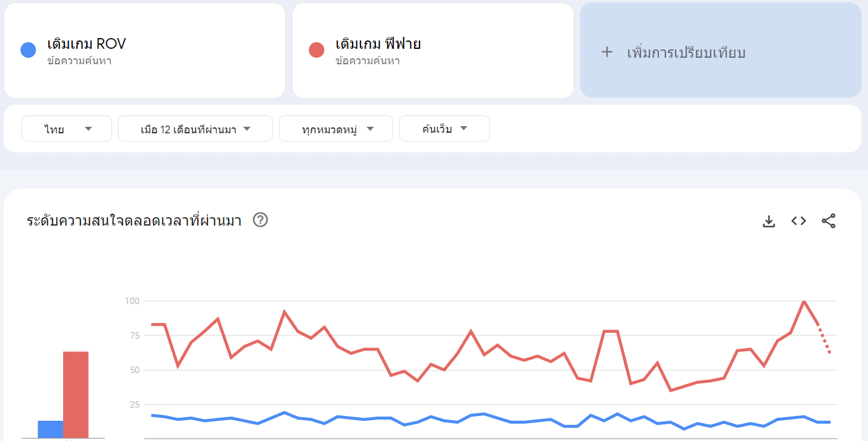This screenshot has height=441, width=868.
Task: Open the ค้นเว็บ search type dropdown
Action: (444, 128)
